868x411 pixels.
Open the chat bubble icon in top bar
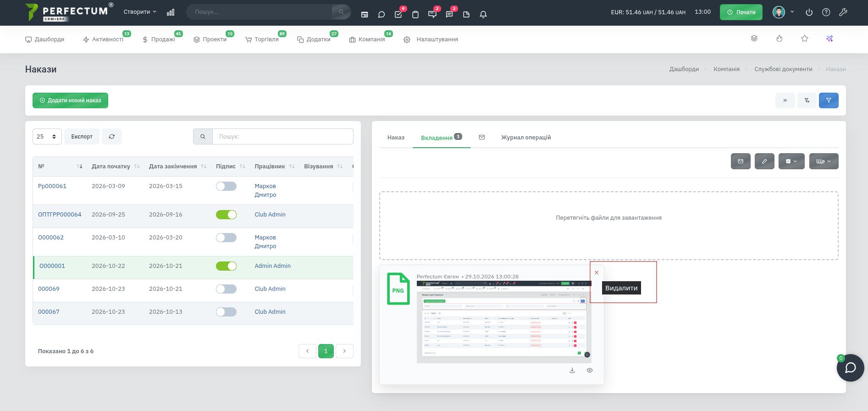(x=381, y=15)
